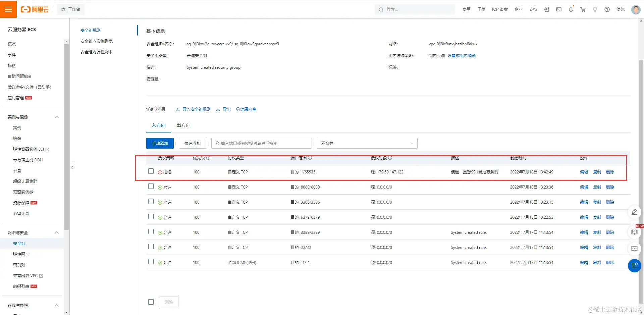Delete the 22/22 port rule

(x=610, y=248)
